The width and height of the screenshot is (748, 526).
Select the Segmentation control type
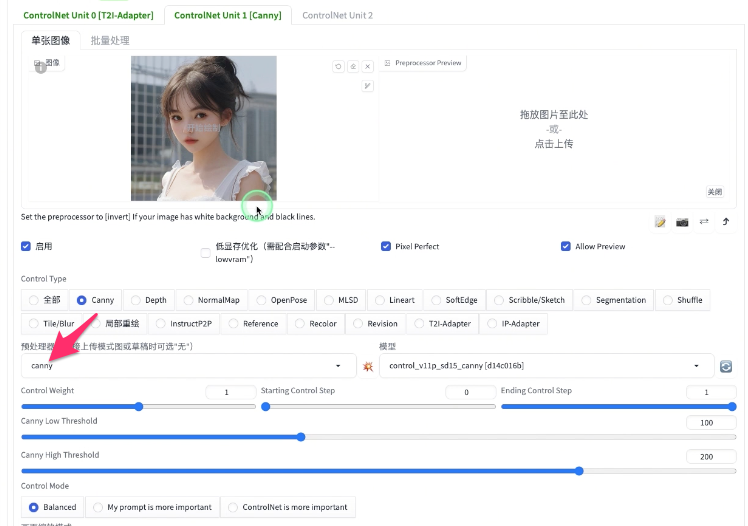pos(613,300)
